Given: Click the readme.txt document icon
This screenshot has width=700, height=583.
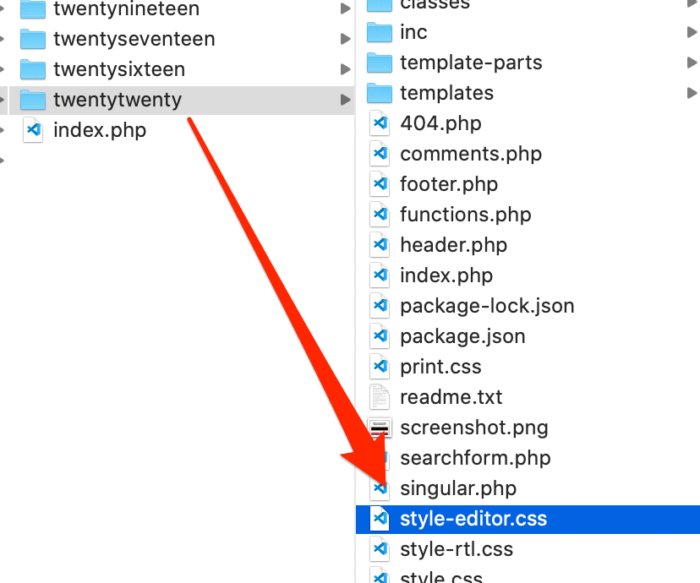Looking at the screenshot, I should [380, 397].
